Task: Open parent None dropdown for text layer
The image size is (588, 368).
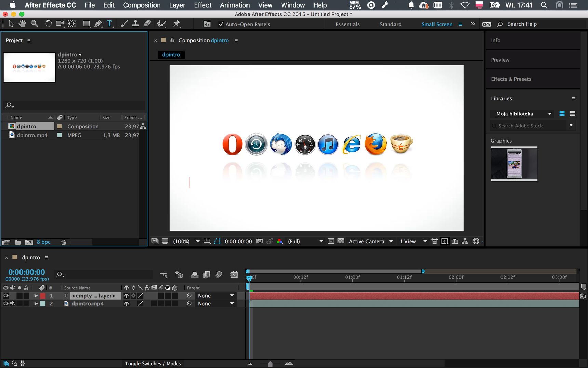Action: [x=216, y=296]
